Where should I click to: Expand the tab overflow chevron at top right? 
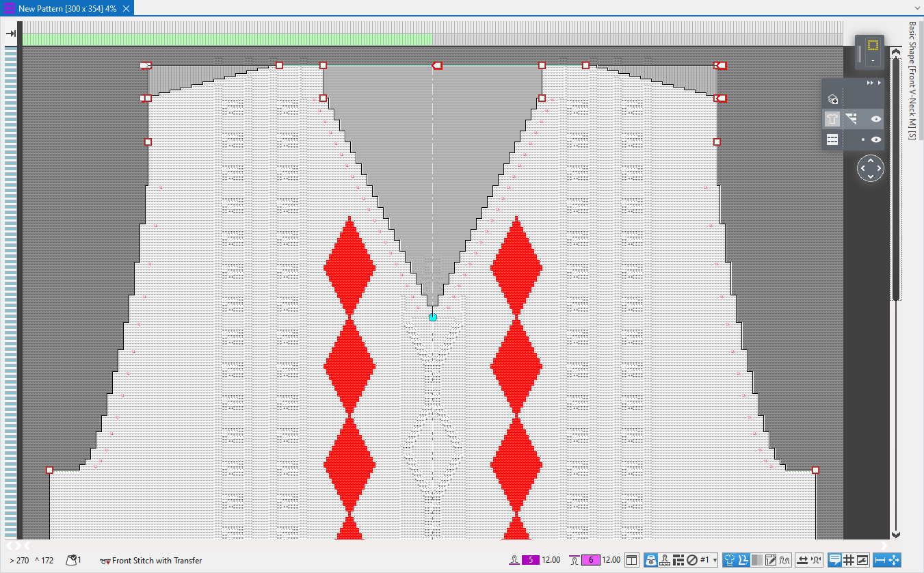pyautogui.click(x=917, y=8)
